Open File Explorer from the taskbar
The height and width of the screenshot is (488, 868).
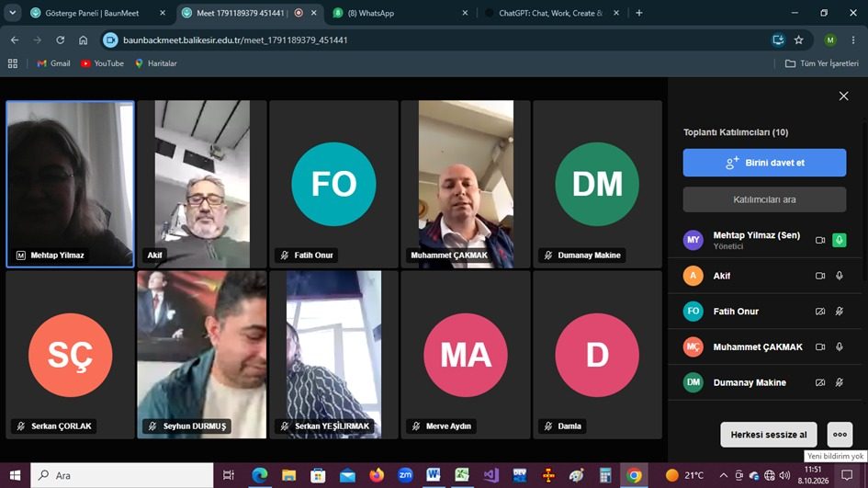pos(289,475)
